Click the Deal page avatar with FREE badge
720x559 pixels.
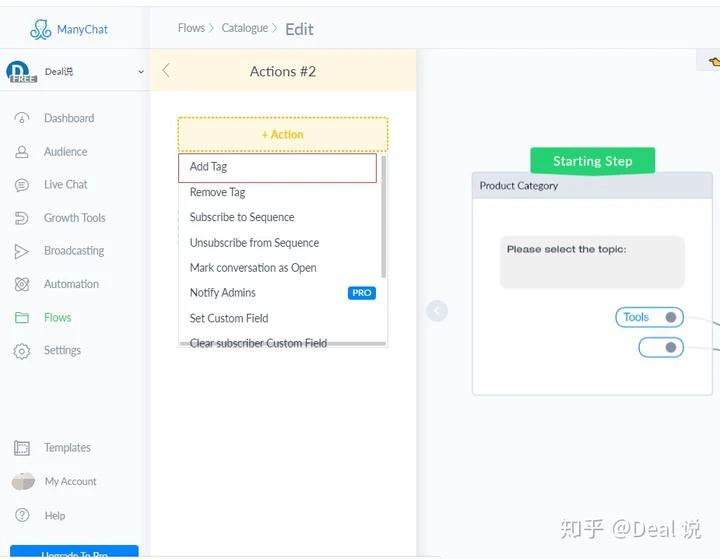coord(21,72)
